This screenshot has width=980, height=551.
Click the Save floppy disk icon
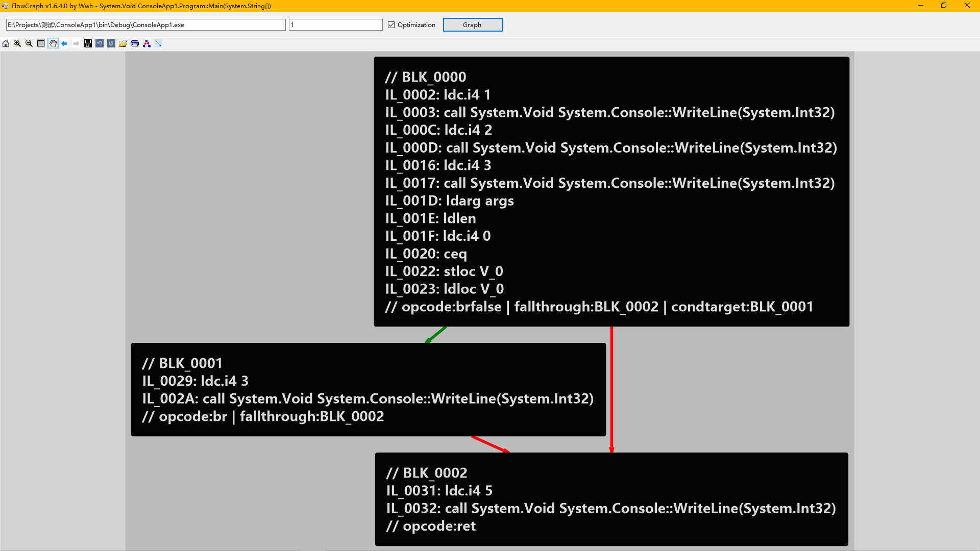[x=88, y=43]
